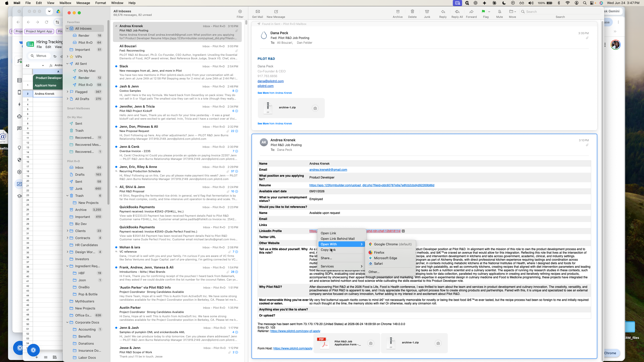644x362 pixels.
Task: Open the dropdown arrow beside LinkedIn link
Action: tap(403, 231)
